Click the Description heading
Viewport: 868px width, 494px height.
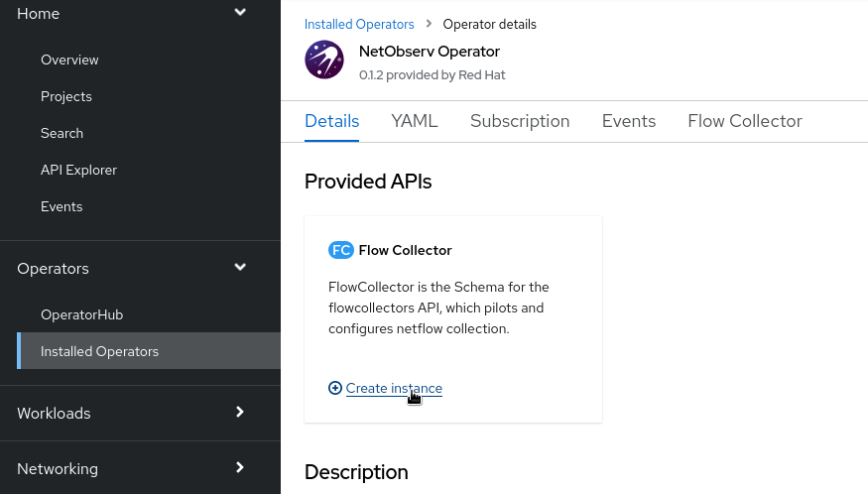point(356,472)
